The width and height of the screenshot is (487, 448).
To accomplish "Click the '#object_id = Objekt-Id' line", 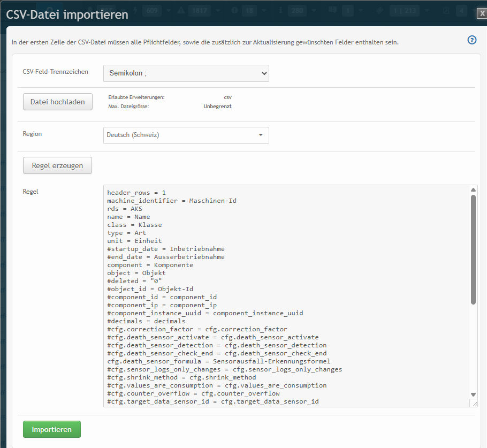I will pyautogui.click(x=150, y=289).
